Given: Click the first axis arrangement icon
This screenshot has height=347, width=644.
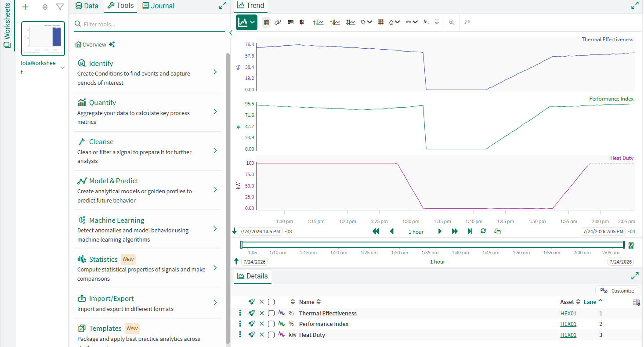Looking at the screenshot, I should tap(318, 22).
